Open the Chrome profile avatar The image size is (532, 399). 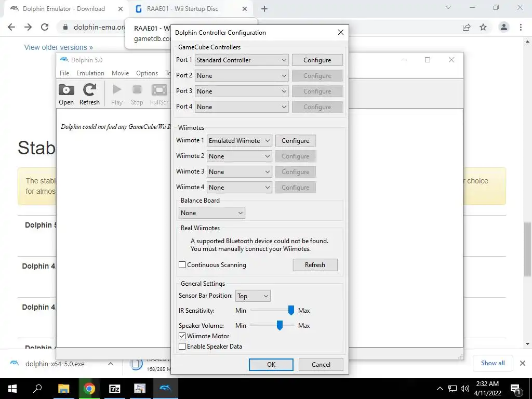tap(504, 27)
